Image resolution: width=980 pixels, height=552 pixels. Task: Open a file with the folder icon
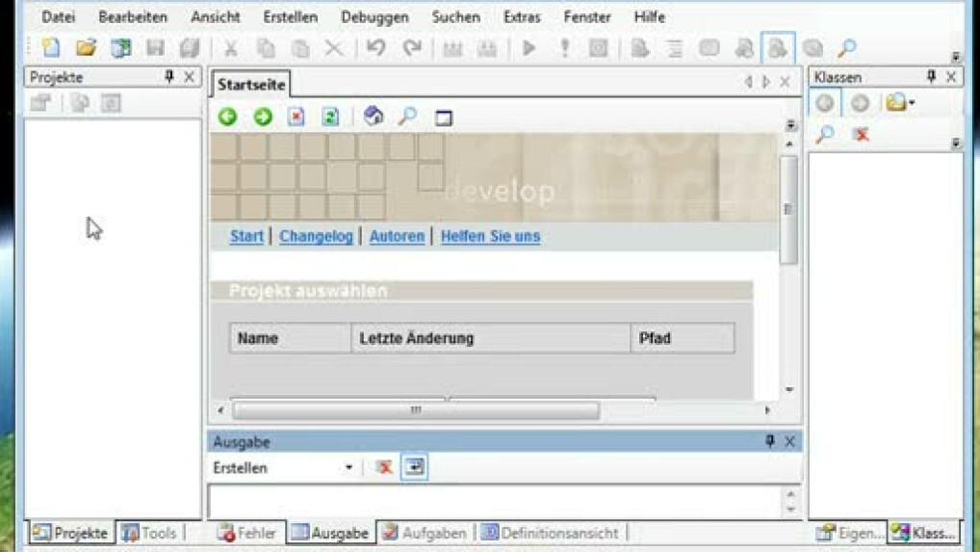tap(86, 48)
